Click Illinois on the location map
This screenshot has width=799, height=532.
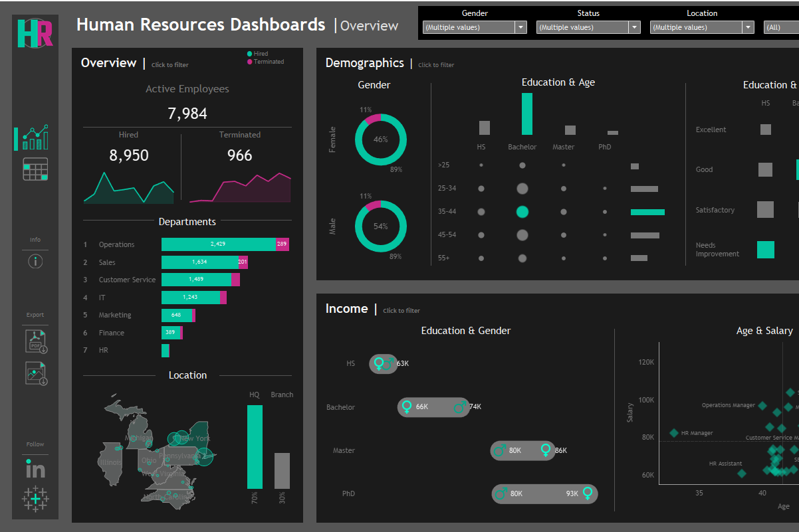pyautogui.click(x=111, y=462)
